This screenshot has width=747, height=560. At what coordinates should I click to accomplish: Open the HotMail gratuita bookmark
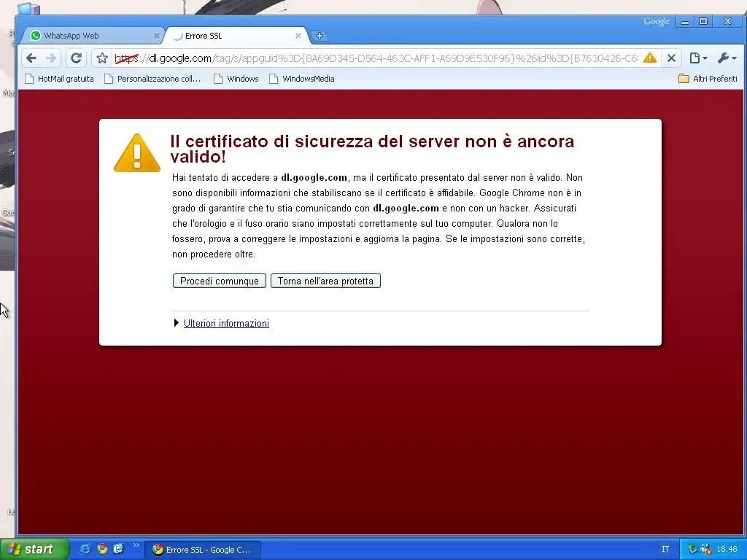point(60,79)
